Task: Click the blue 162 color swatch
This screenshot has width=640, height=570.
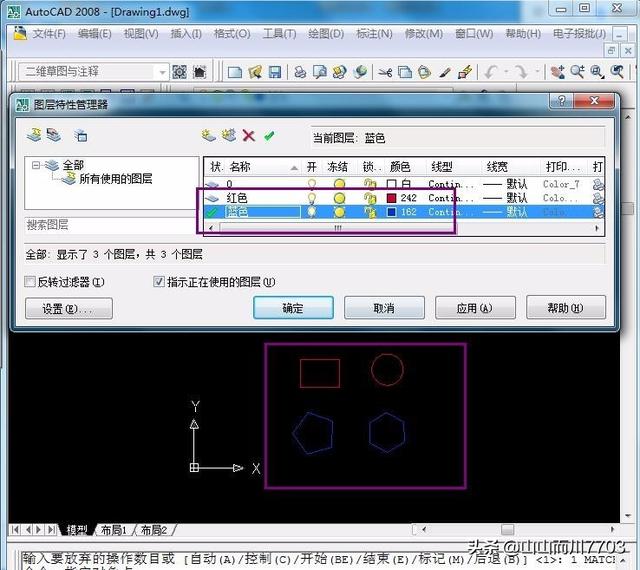Action: click(391, 212)
